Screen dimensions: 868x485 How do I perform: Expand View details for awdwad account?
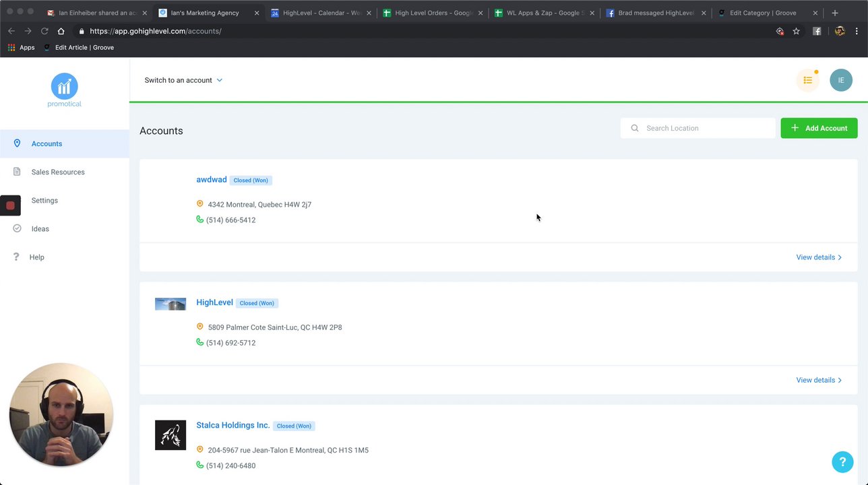click(819, 257)
